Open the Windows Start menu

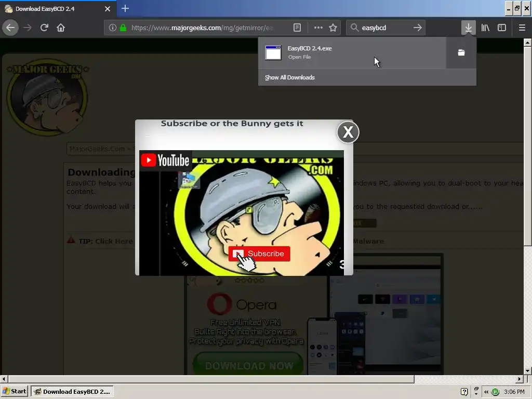coord(15,391)
